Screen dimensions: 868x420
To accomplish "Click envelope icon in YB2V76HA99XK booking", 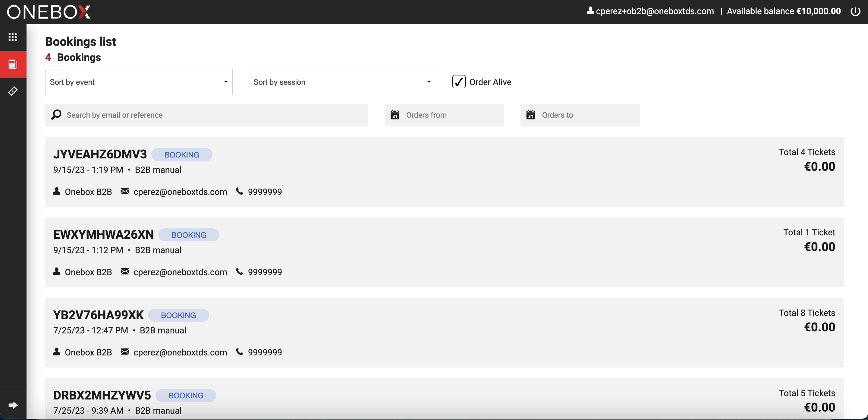I will tap(125, 352).
